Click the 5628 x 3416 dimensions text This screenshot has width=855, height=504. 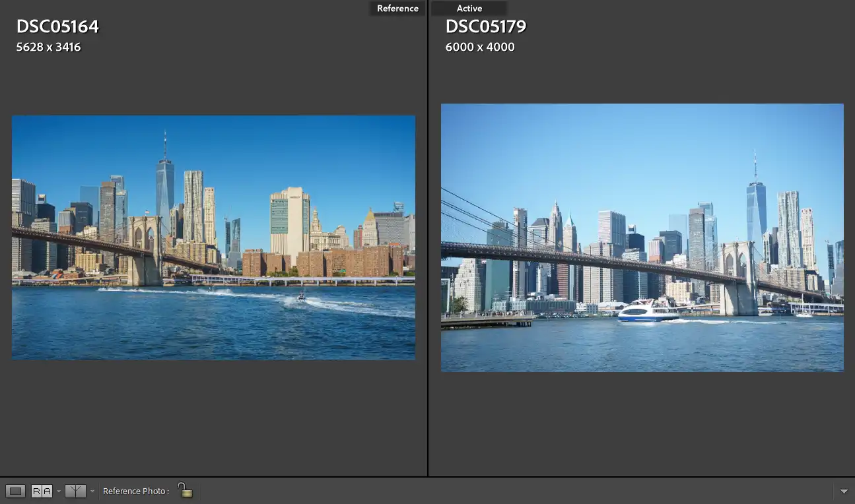tap(48, 47)
